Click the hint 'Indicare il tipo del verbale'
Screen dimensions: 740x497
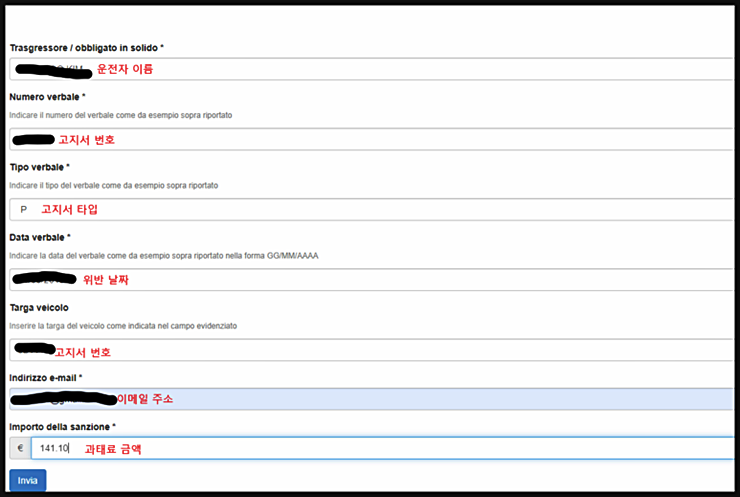(x=114, y=185)
